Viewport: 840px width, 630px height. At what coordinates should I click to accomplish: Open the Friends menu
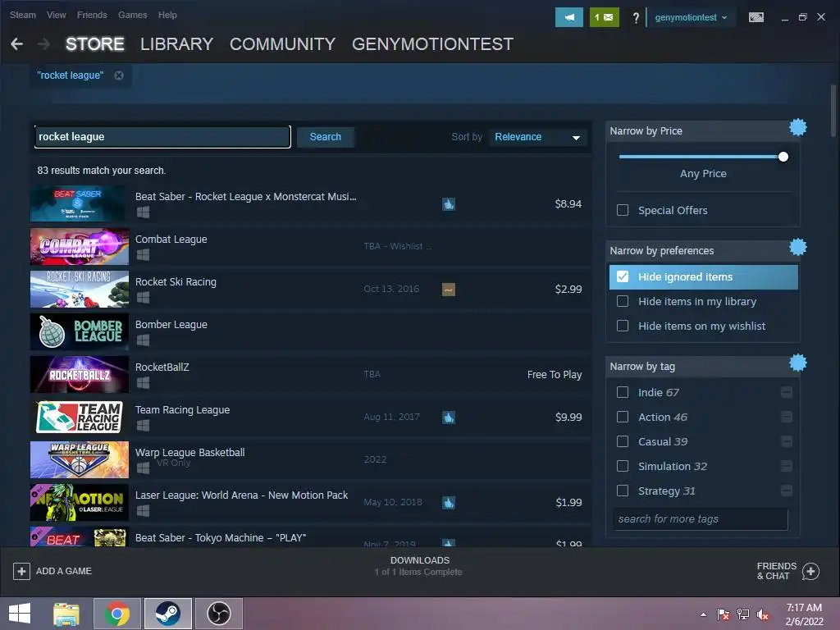(x=92, y=15)
